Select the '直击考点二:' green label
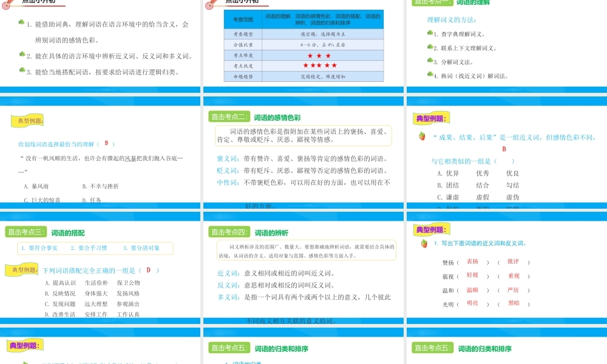 [229, 117]
